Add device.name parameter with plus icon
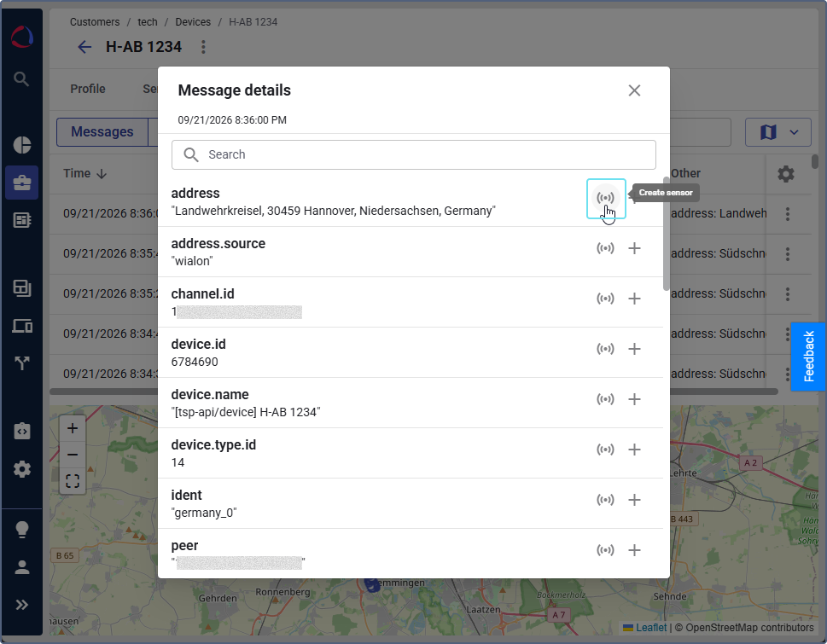Image resolution: width=827 pixels, height=644 pixels. point(634,399)
